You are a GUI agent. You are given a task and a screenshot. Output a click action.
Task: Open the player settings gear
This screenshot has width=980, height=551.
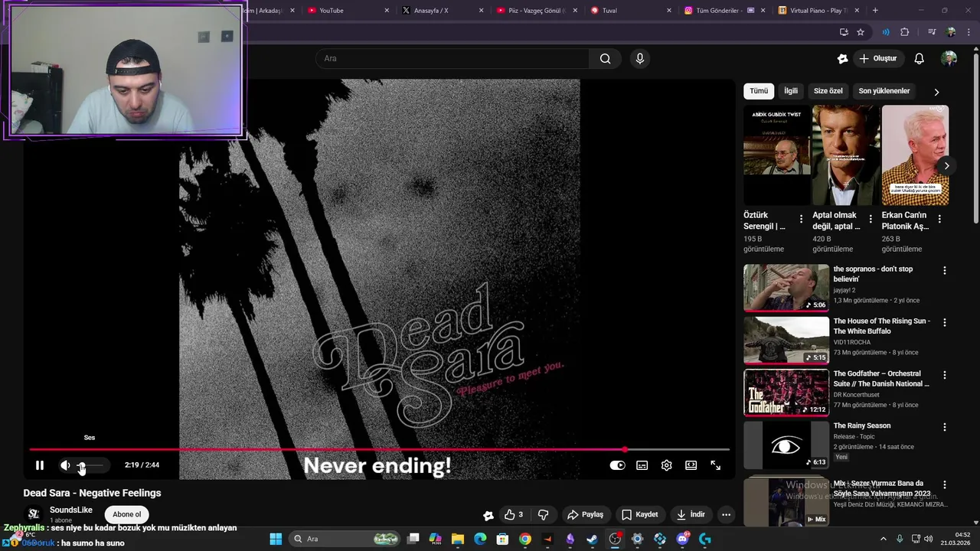coord(666,465)
